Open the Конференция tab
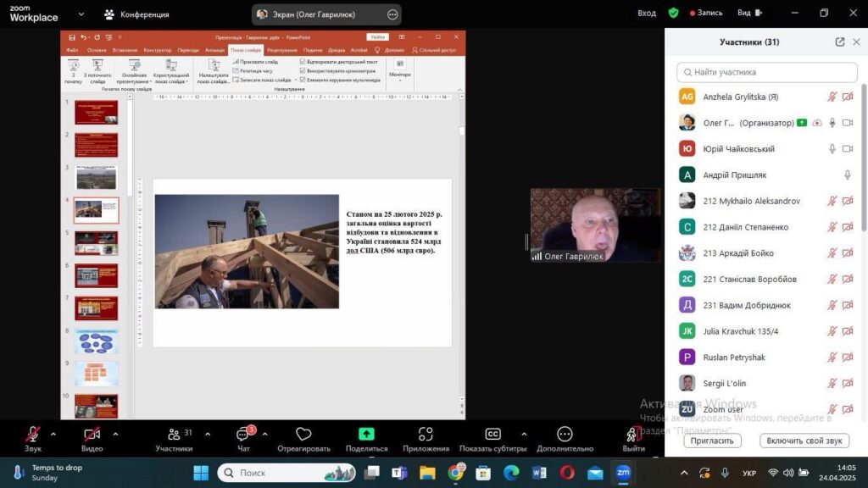 point(136,14)
